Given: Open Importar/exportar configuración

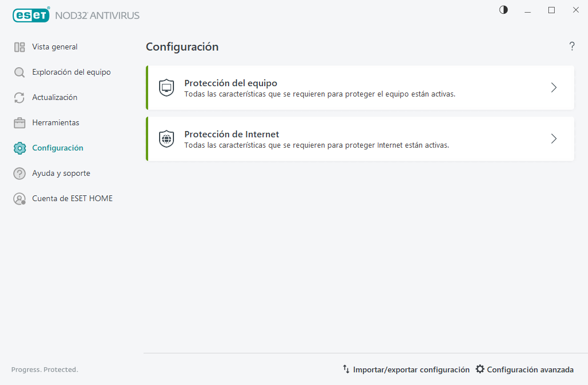Looking at the screenshot, I should 411,369.
